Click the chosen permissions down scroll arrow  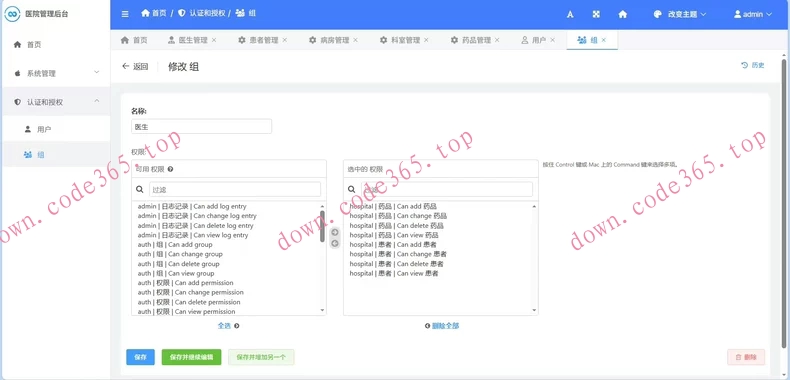535,310
